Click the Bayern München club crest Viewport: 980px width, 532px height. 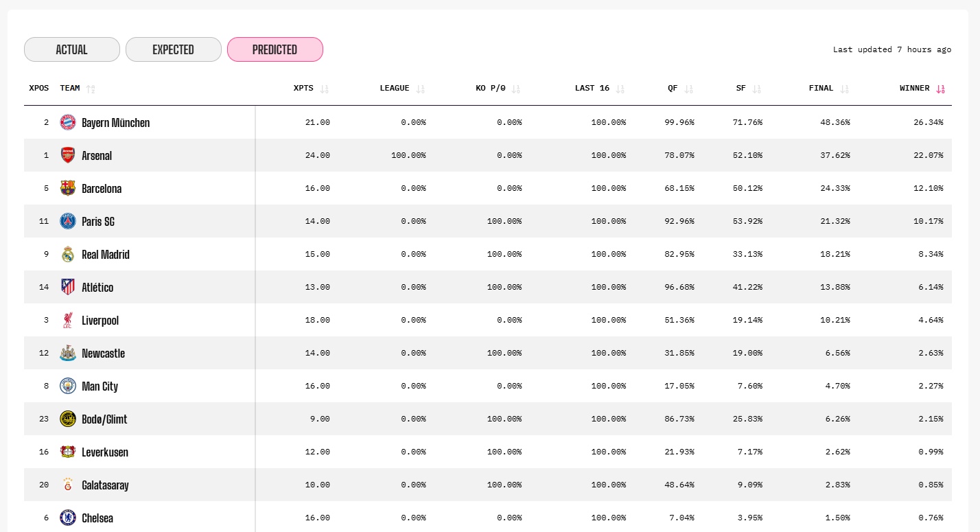67,123
